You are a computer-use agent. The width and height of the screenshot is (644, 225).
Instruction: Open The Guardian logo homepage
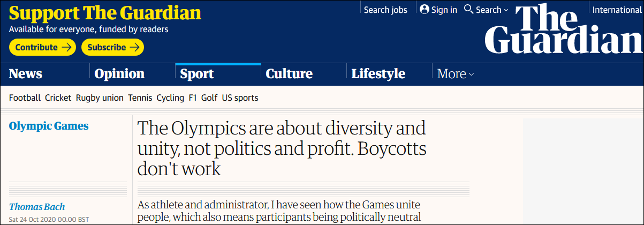click(x=563, y=28)
